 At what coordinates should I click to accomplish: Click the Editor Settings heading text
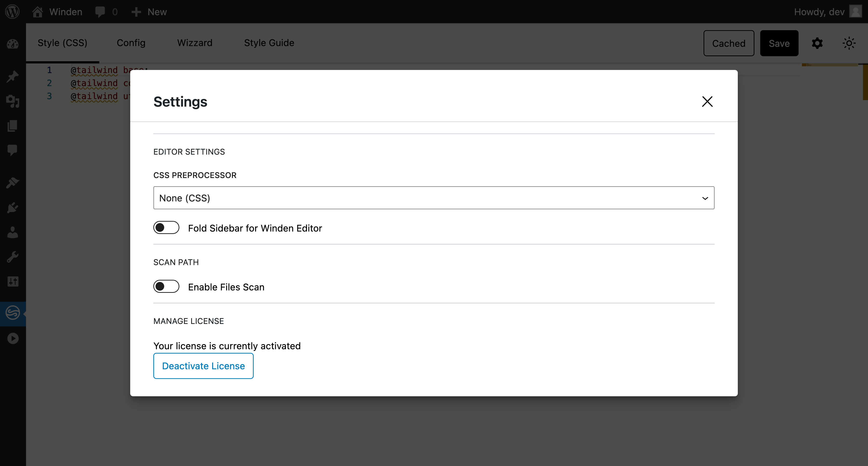(x=189, y=152)
